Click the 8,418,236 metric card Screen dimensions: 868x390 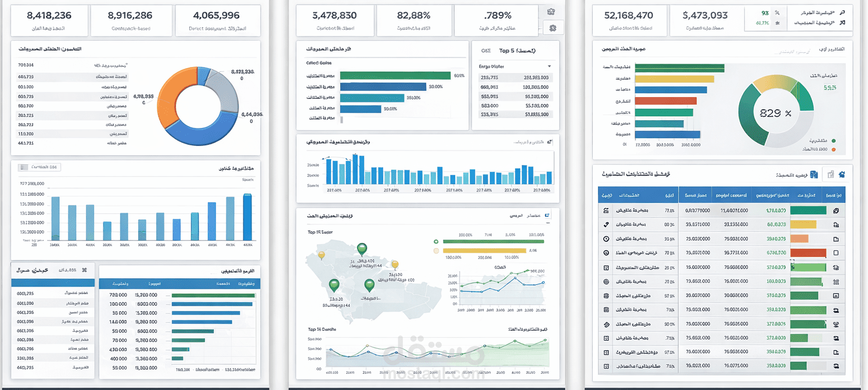pyautogui.click(x=49, y=20)
